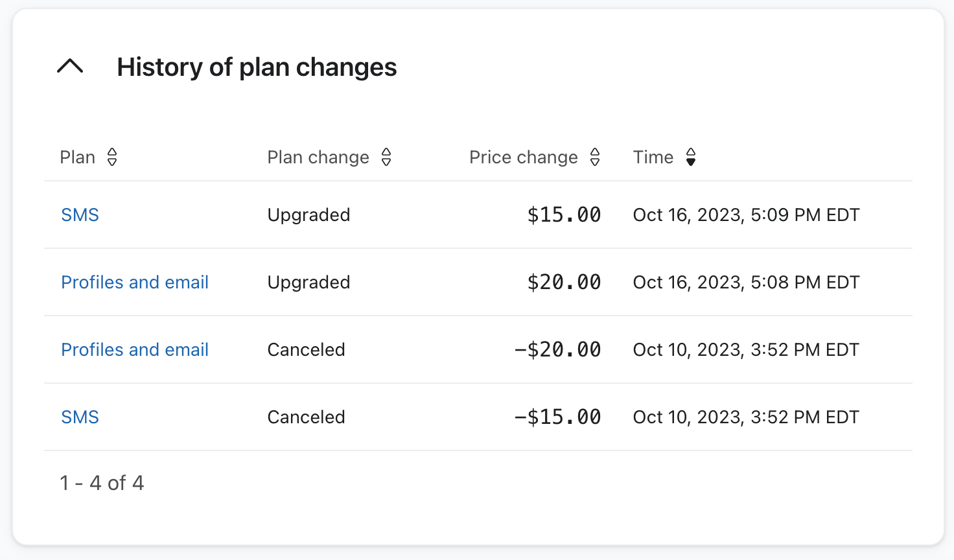The height and width of the screenshot is (560, 954).
Task: Sort ascending using the Plan column arrows
Action: pos(112,157)
